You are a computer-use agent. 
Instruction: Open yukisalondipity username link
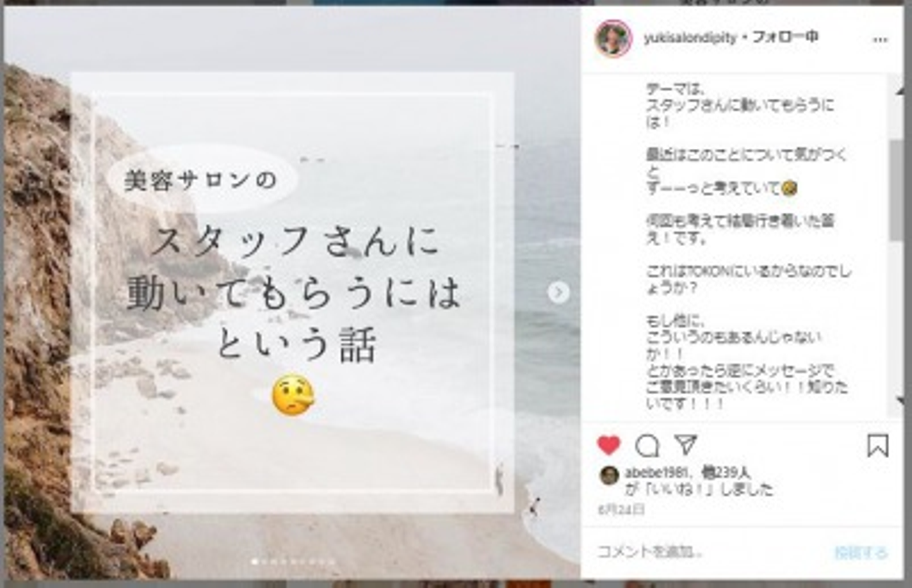pyautogui.click(x=690, y=38)
